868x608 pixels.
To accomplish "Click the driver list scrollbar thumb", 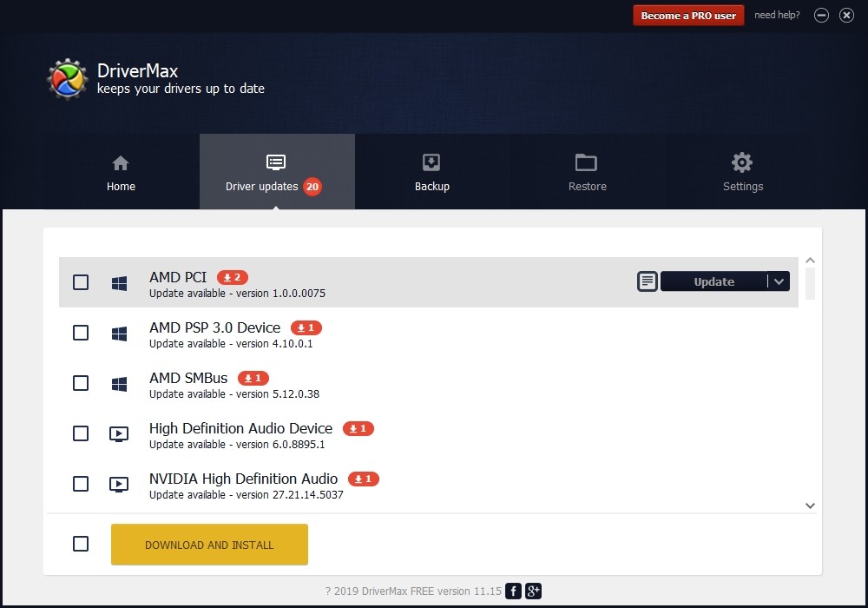I will pyautogui.click(x=811, y=283).
